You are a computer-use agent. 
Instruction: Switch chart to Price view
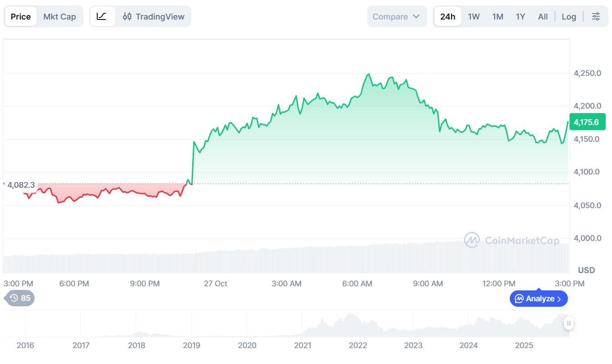pyautogui.click(x=21, y=17)
